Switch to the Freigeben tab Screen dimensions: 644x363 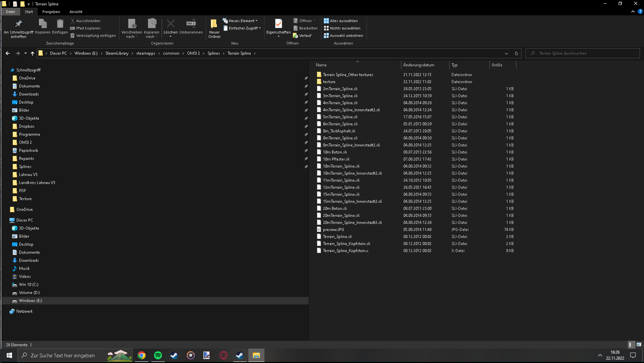(x=51, y=12)
